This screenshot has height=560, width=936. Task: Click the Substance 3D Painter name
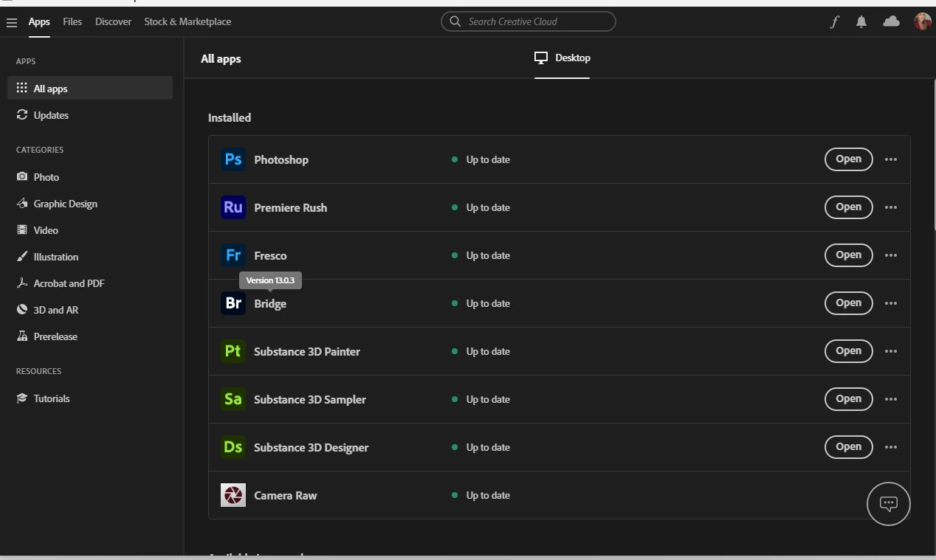(307, 351)
